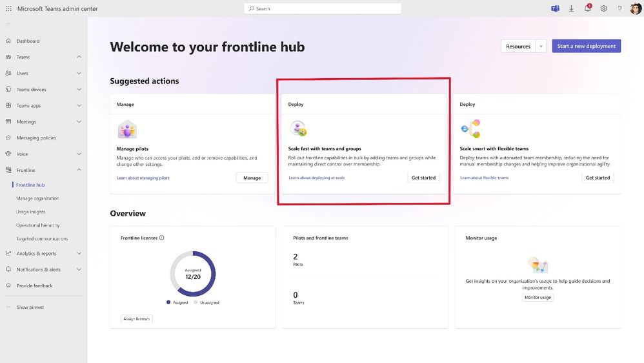
Task: Expand the Teams navigation section
Action: pos(79,57)
